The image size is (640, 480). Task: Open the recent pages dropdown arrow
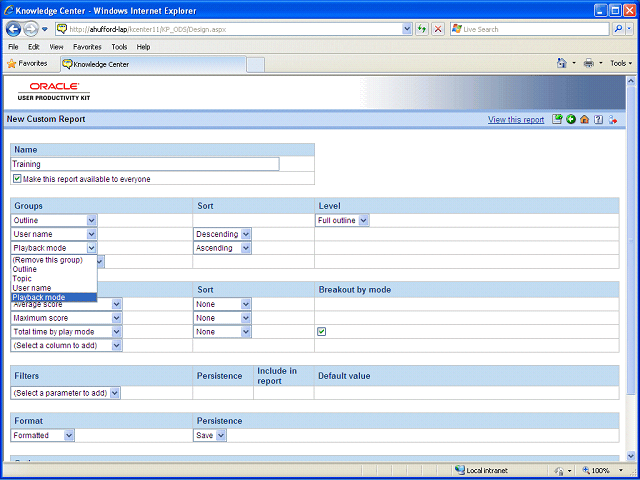click(45, 29)
